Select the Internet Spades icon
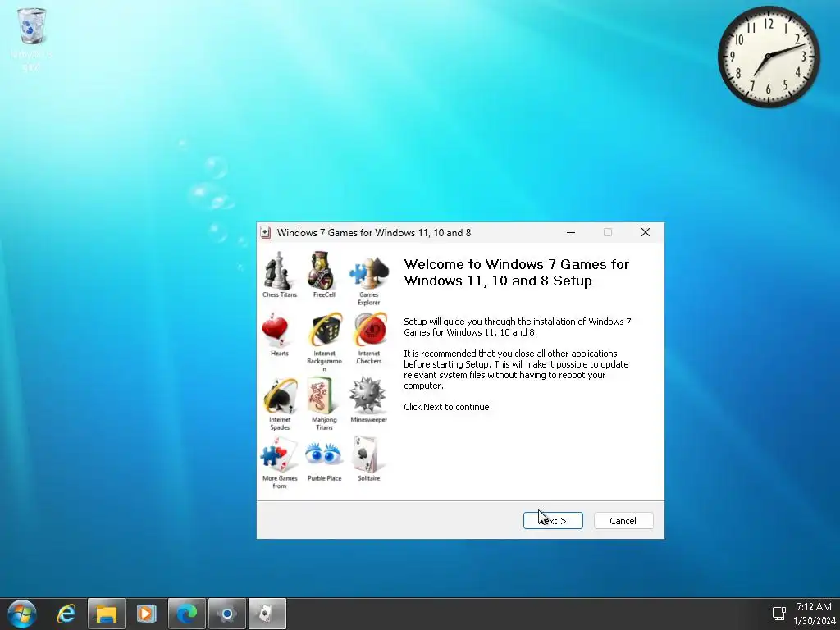The height and width of the screenshot is (630, 840). [x=280, y=396]
